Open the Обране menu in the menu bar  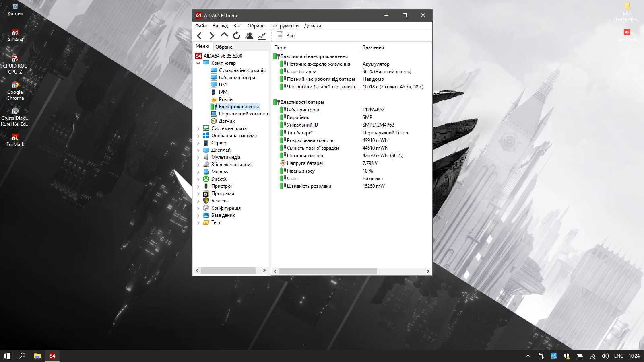(256, 25)
